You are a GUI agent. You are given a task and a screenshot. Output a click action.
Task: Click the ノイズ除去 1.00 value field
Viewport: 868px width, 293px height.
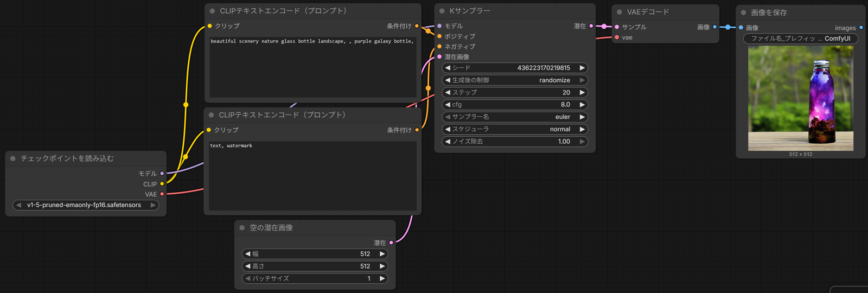pos(515,142)
